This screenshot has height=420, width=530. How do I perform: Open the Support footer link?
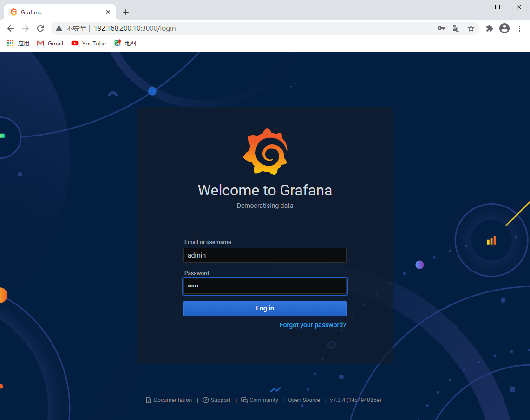(x=216, y=400)
